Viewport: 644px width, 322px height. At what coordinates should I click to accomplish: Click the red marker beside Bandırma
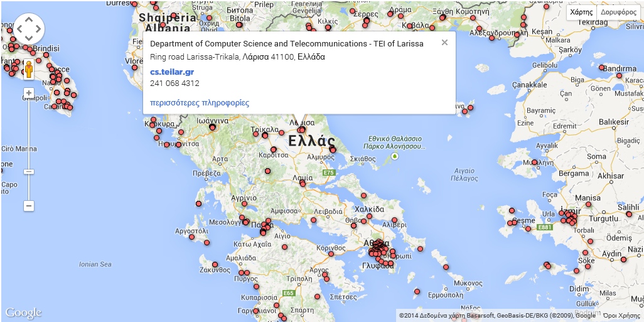(x=600, y=68)
